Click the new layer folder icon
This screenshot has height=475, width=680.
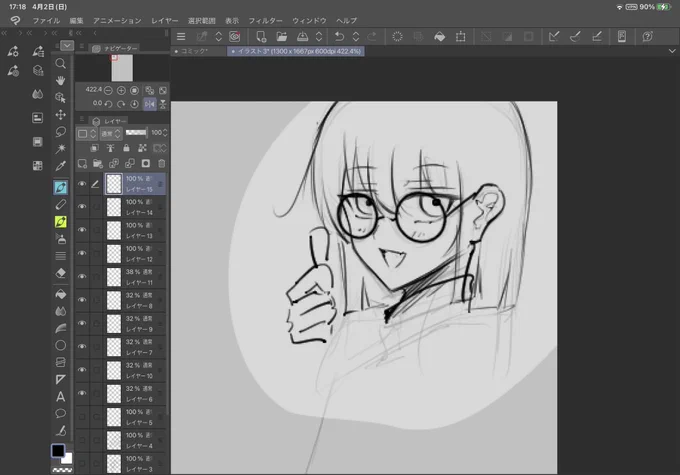(x=98, y=164)
